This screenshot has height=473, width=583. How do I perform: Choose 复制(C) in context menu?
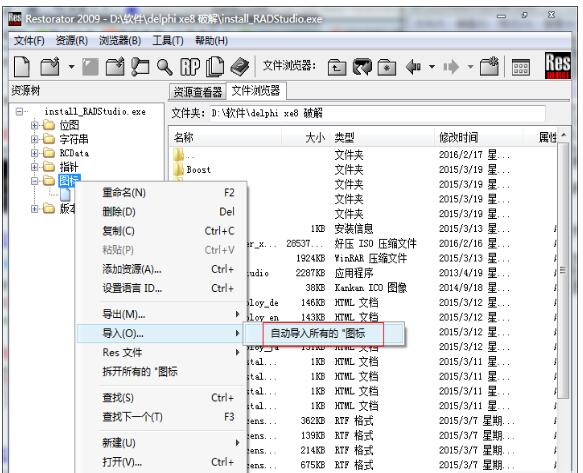coord(162,231)
